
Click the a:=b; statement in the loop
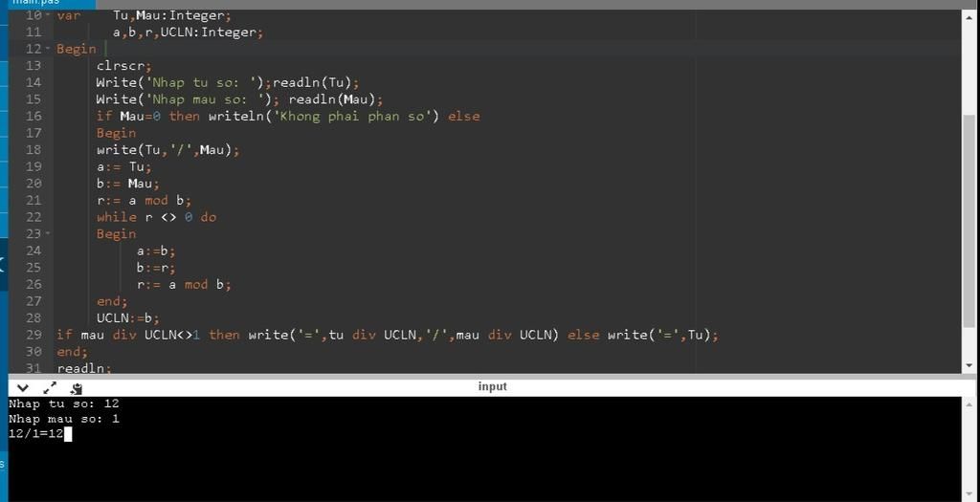tap(156, 251)
